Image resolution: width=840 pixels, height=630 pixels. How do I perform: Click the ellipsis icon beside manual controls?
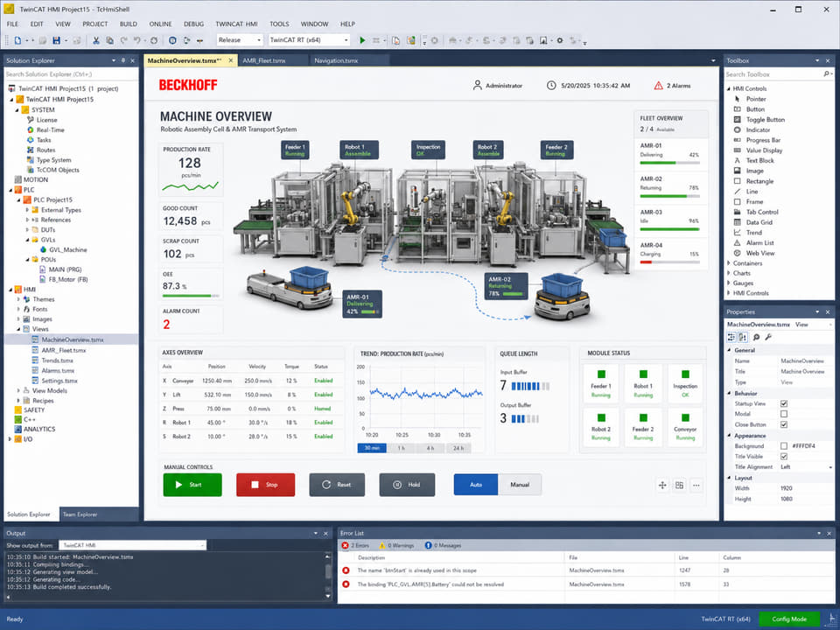click(x=696, y=486)
